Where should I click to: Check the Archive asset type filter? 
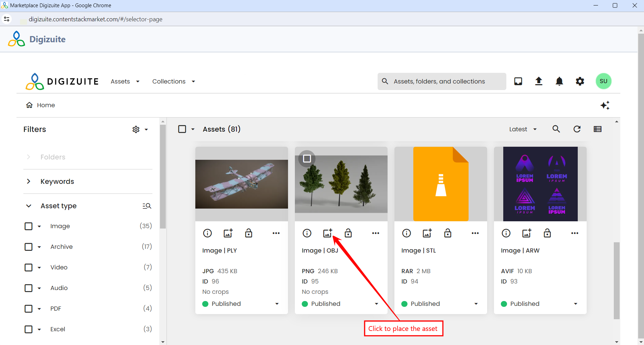tap(28, 247)
